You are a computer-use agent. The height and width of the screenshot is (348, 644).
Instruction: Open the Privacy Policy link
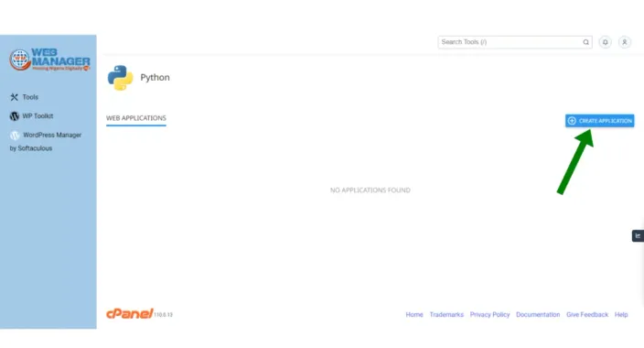click(489, 315)
